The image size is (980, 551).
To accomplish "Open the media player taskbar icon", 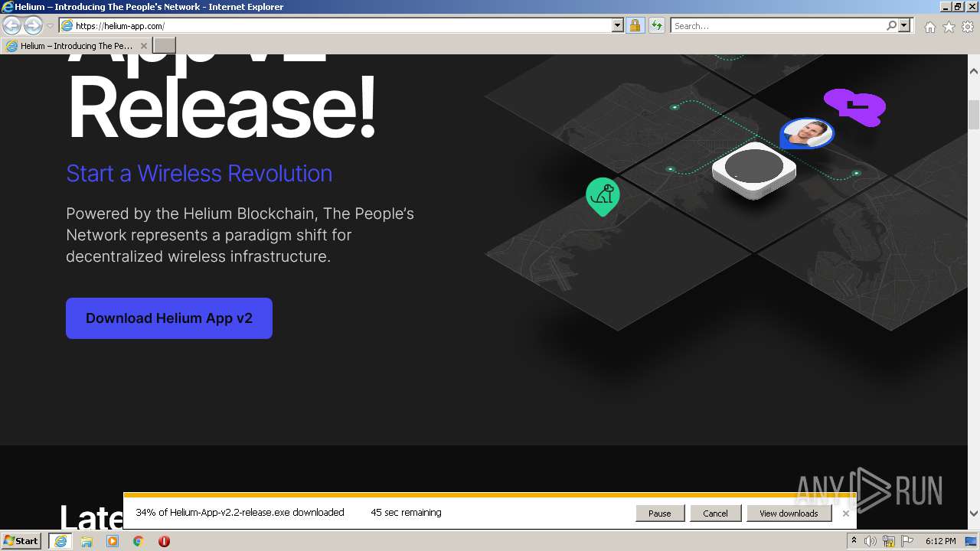I will click(113, 541).
